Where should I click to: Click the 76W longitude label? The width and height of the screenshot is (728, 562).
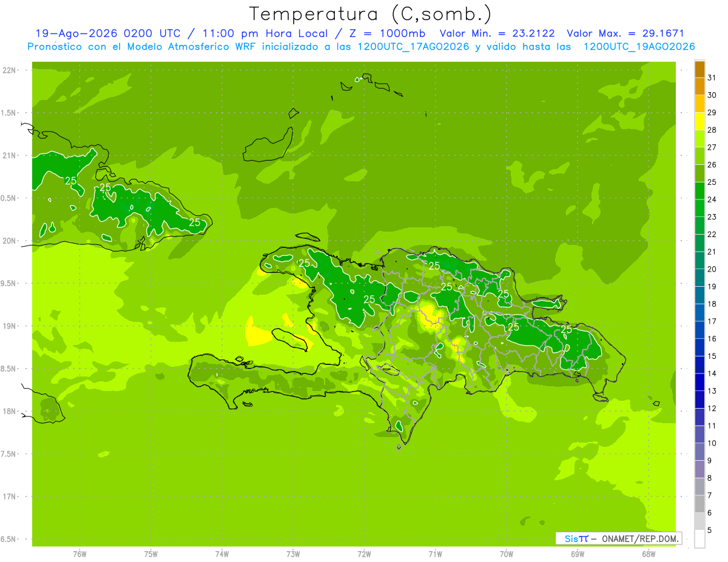(x=79, y=554)
